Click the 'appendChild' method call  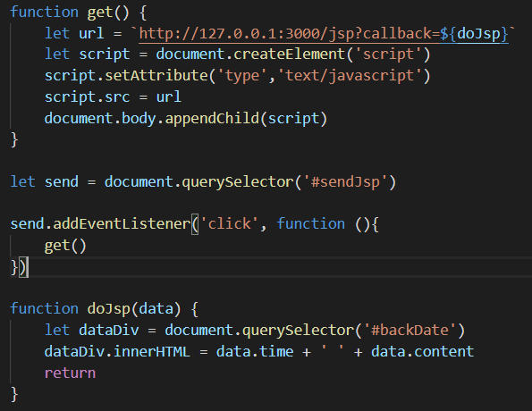pyautogui.click(x=212, y=119)
